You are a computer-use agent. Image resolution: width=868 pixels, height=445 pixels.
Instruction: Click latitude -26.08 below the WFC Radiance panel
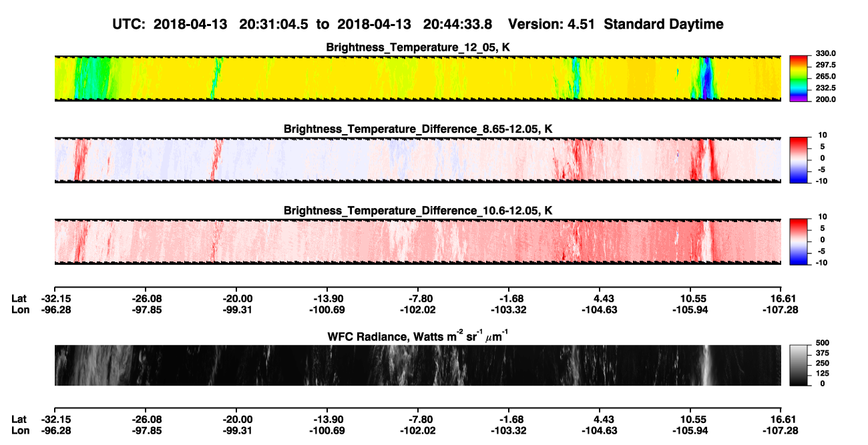tap(148, 420)
